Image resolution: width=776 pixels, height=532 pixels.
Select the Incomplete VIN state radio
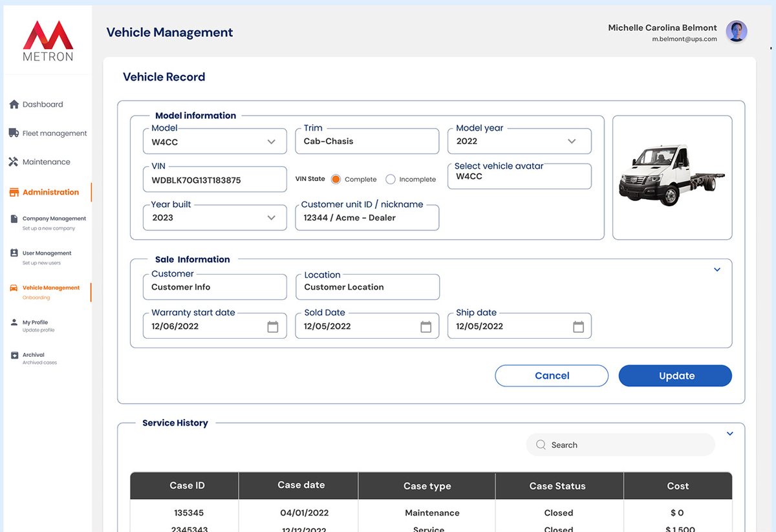point(390,179)
